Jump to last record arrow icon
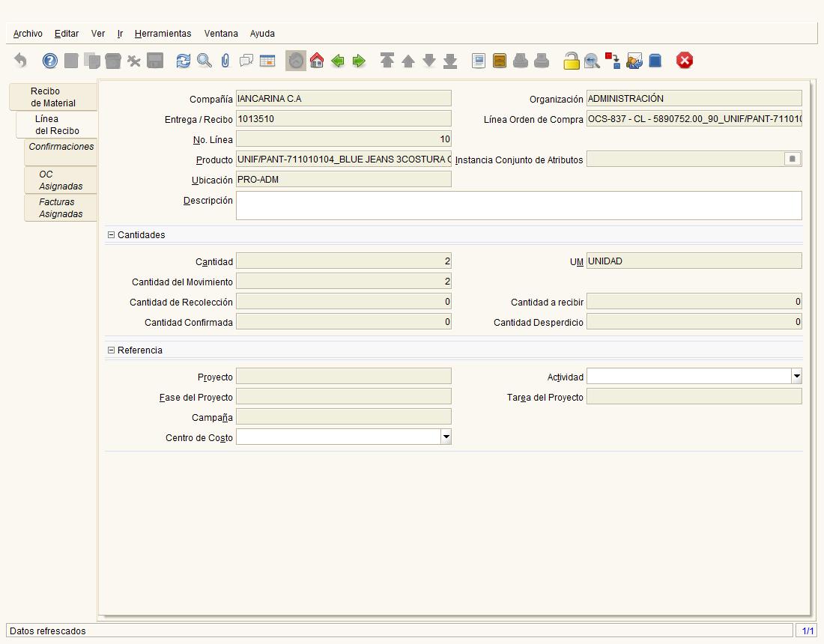This screenshot has width=824, height=644. click(x=450, y=61)
